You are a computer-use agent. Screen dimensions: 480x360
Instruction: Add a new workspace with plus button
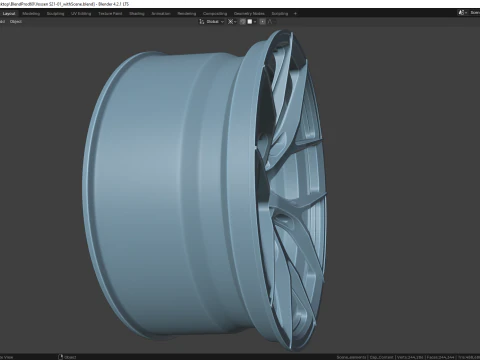point(295,14)
